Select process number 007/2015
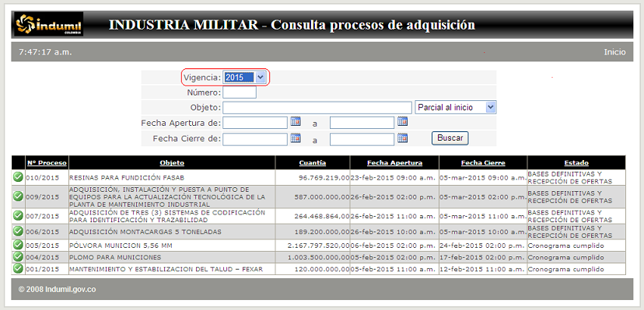 click(x=43, y=216)
